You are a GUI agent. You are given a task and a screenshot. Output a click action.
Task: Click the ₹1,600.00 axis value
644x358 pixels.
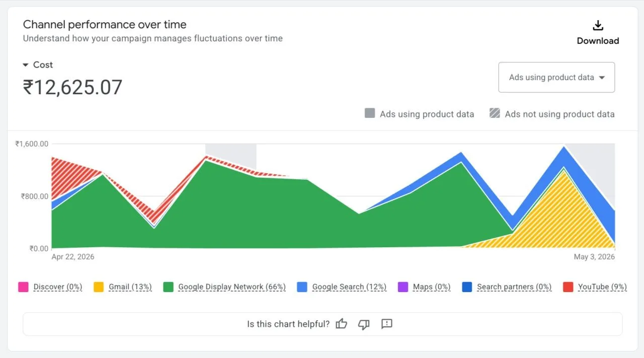pos(32,144)
